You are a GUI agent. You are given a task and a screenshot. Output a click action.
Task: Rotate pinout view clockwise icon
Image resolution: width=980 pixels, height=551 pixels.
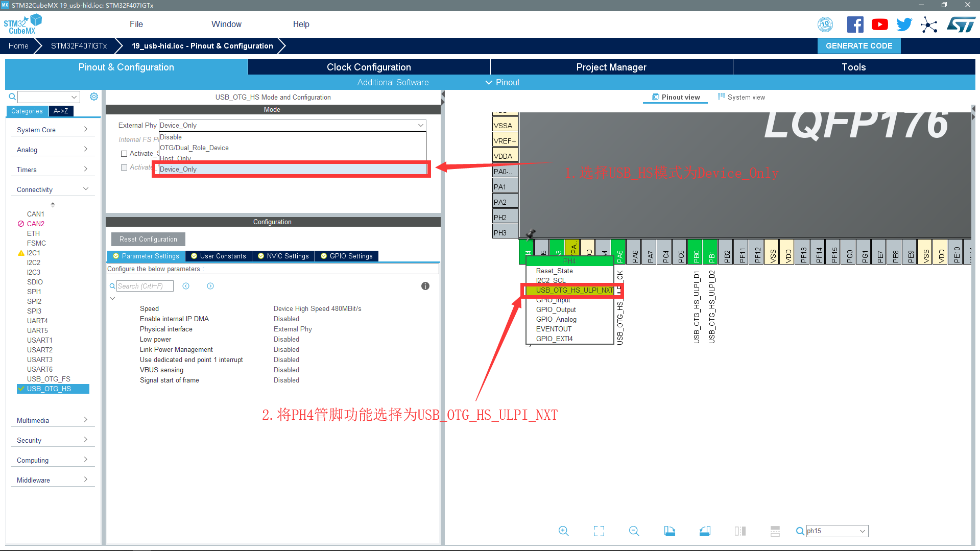(x=670, y=531)
